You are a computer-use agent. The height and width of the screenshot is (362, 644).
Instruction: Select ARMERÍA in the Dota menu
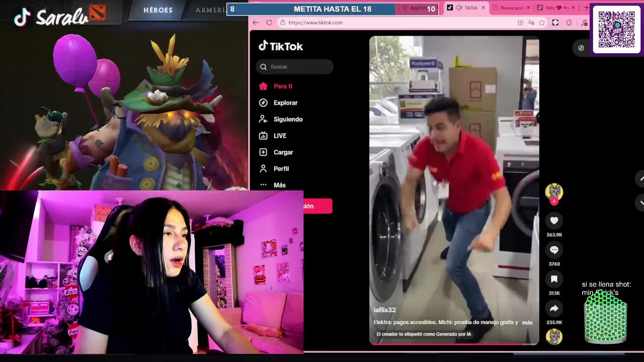point(211,10)
